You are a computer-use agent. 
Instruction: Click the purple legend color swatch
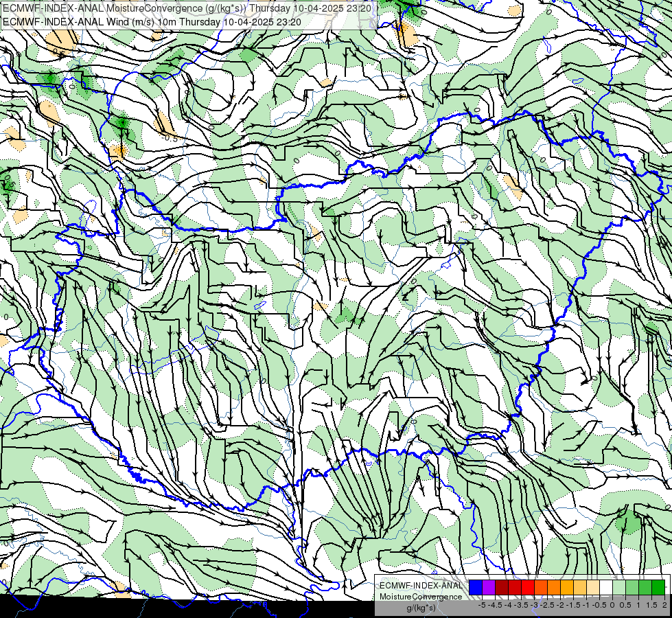489,587
